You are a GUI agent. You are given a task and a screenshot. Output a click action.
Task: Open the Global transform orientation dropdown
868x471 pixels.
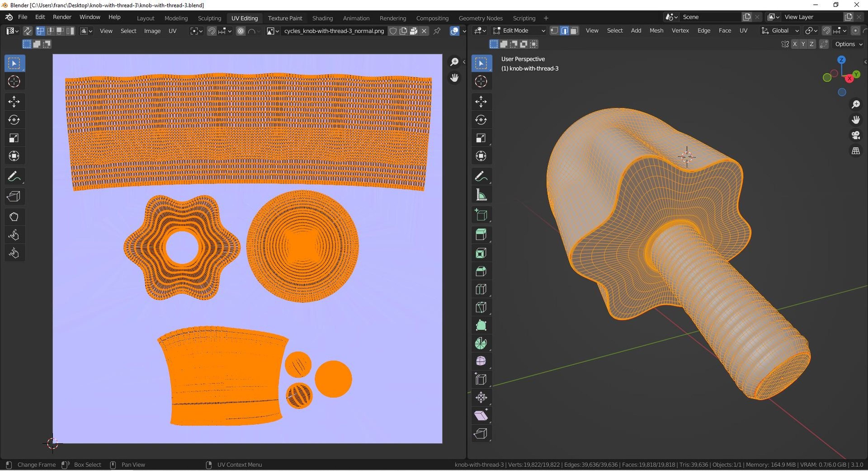tap(780, 30)
